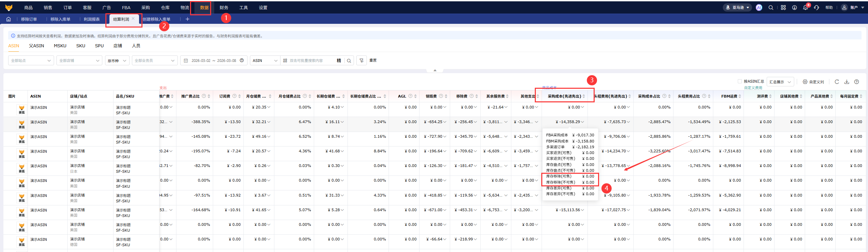Click the 自定义费用 link

click(753, 88)
